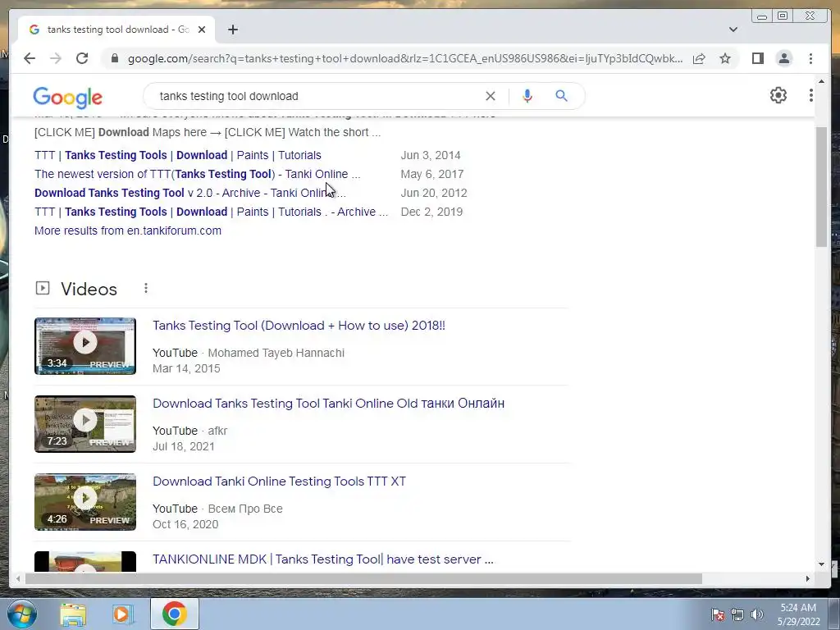View site information via padlock icon

tap(114, 58)
